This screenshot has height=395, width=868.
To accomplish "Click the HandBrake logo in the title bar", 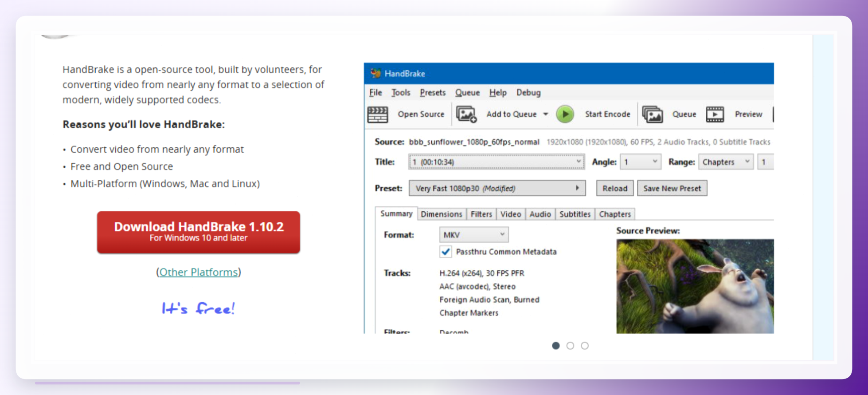I will [x=375, y=73].
